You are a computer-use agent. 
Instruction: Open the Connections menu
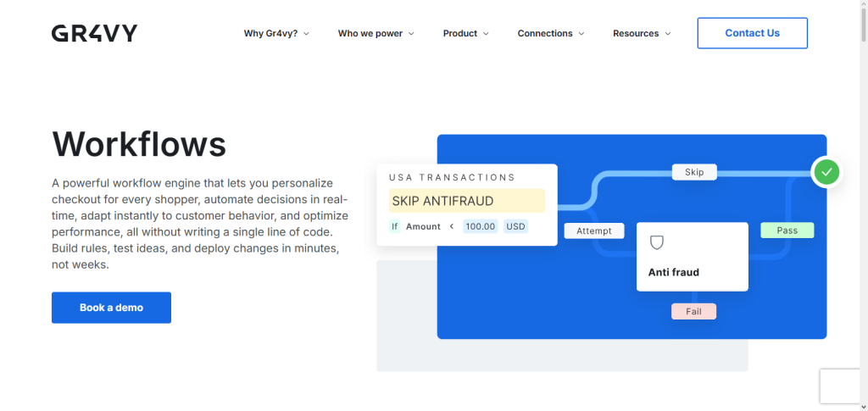[551, 33]
